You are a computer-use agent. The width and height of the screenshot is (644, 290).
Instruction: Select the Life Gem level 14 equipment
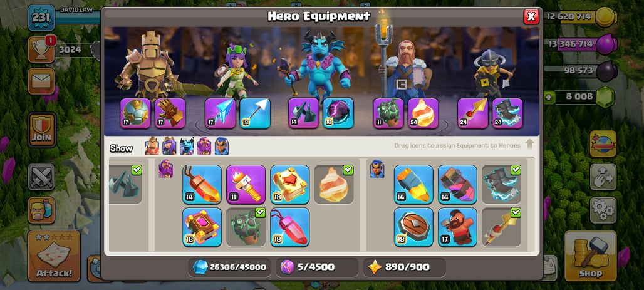coord(202,184)
